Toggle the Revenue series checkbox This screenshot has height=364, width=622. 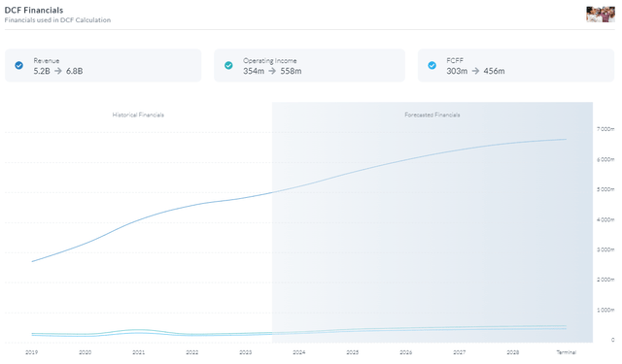(x=18, y=65)
